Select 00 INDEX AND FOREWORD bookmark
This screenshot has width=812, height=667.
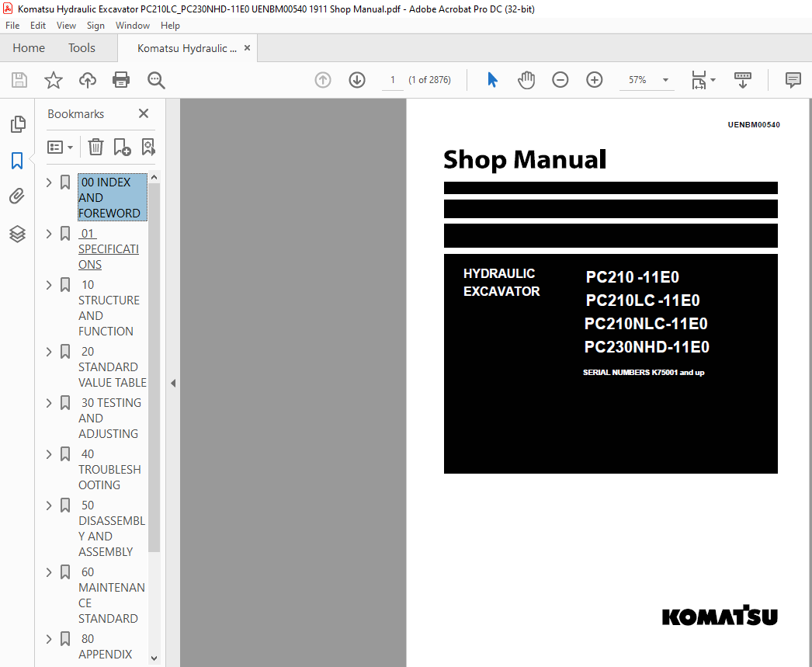113,197
